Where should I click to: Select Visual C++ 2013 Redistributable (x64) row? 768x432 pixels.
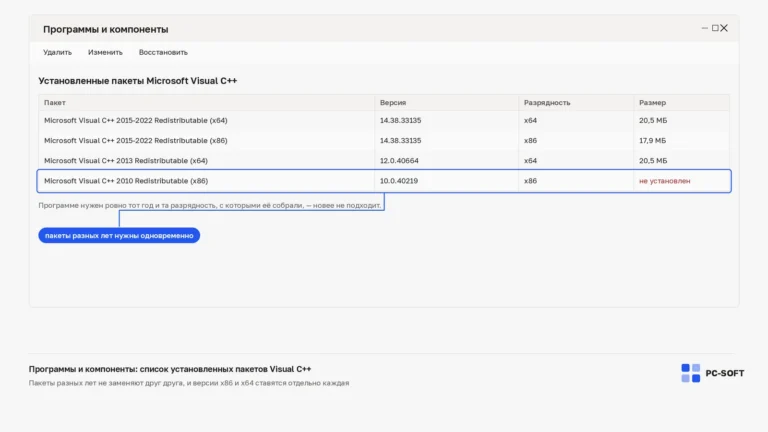coord(384,161)
